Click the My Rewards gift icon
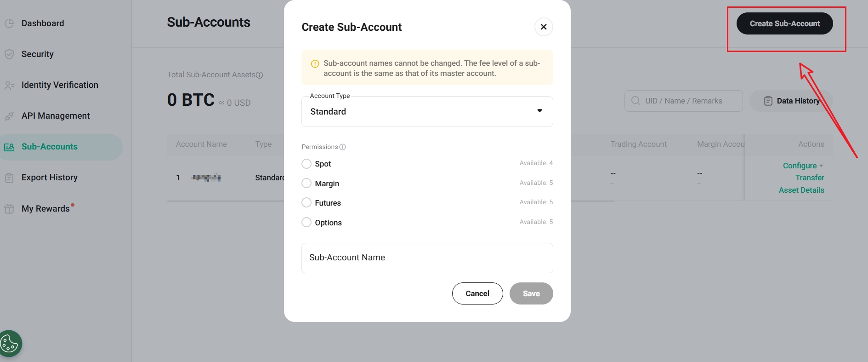868x362 pixels. coord(9,209)
